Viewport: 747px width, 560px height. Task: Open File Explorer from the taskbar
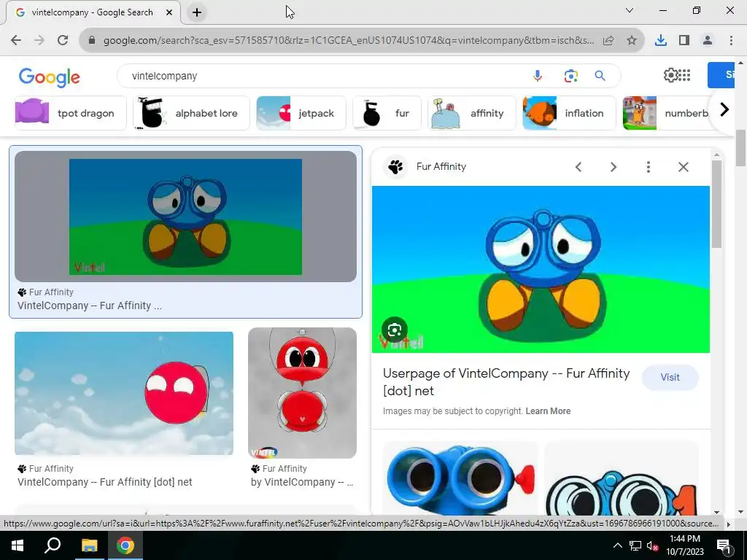pos(89,545)
